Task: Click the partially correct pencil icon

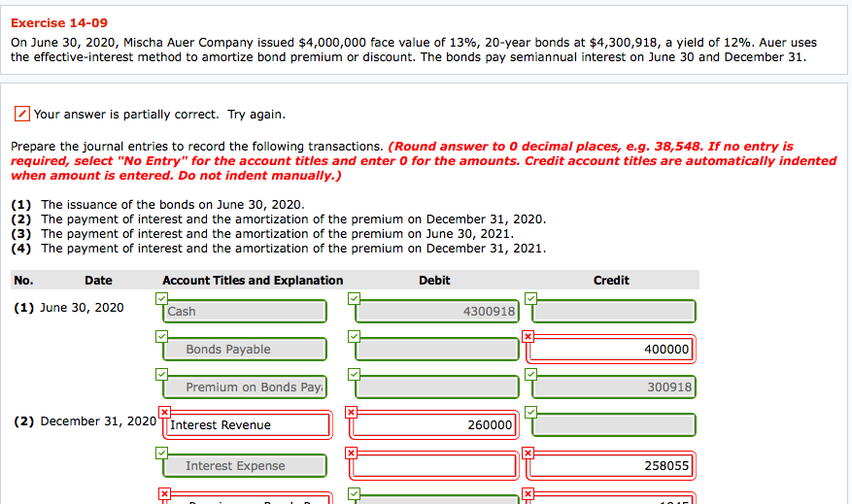Action: (x=21, y=114)
